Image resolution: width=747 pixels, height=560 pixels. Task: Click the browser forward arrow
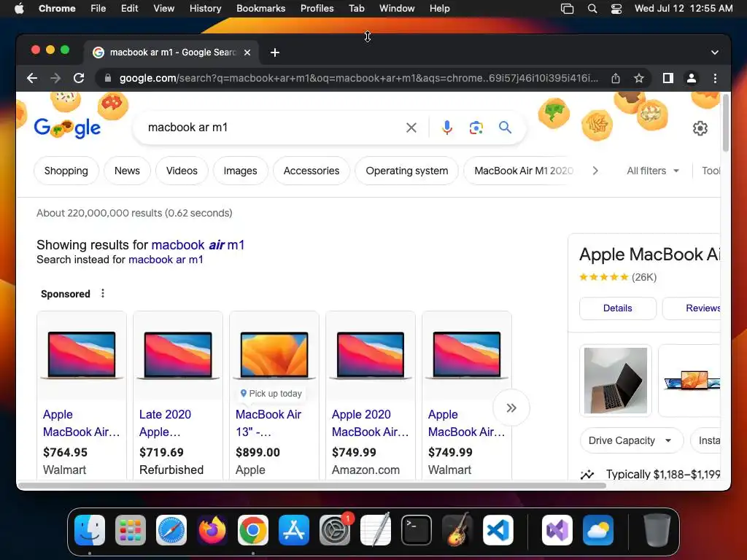coord(55,78)
